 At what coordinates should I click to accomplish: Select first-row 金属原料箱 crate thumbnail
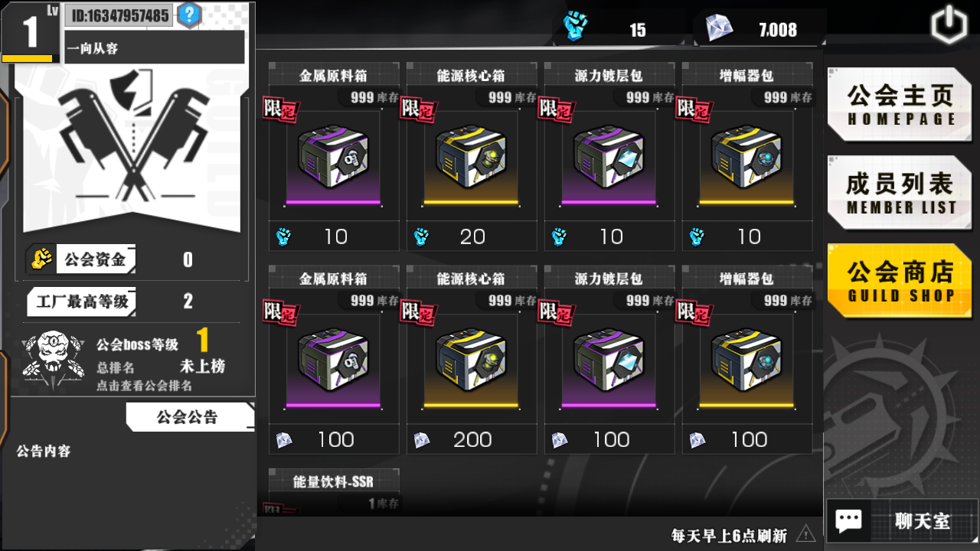333,159
